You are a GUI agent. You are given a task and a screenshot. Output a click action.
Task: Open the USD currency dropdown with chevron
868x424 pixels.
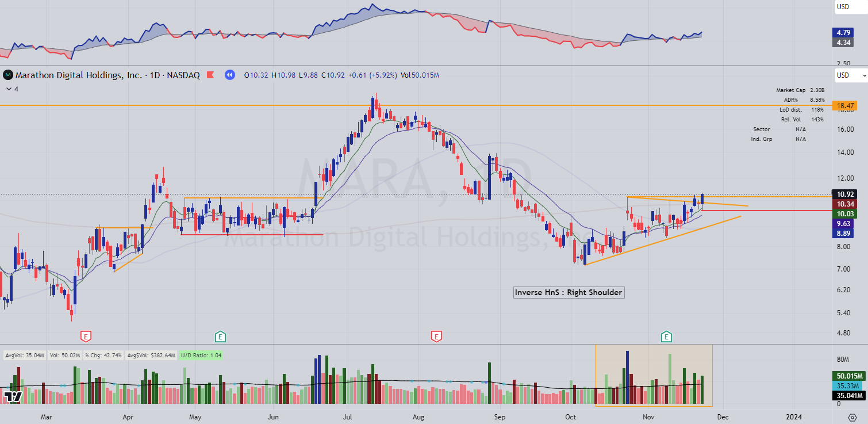[852, 75]
